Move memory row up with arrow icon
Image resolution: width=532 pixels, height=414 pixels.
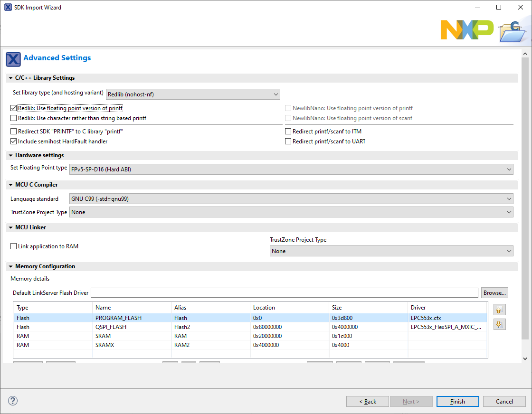point(499,310)
